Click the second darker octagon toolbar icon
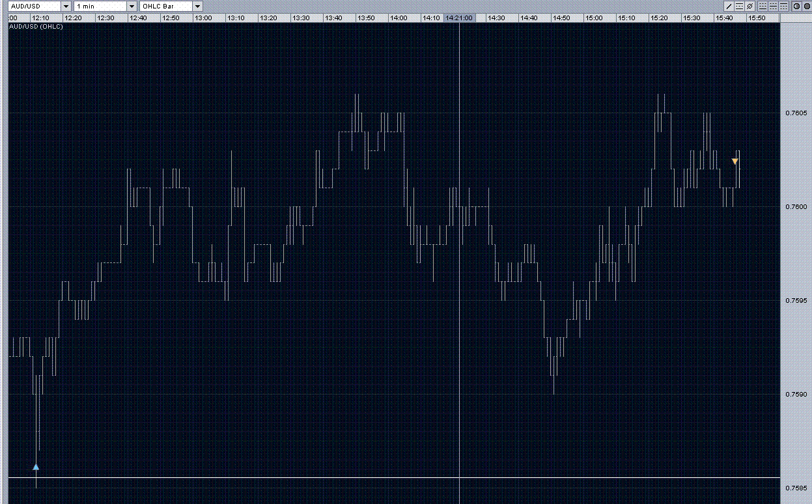The height and width of the screenshot is (504, 812). tap(807, 6)
